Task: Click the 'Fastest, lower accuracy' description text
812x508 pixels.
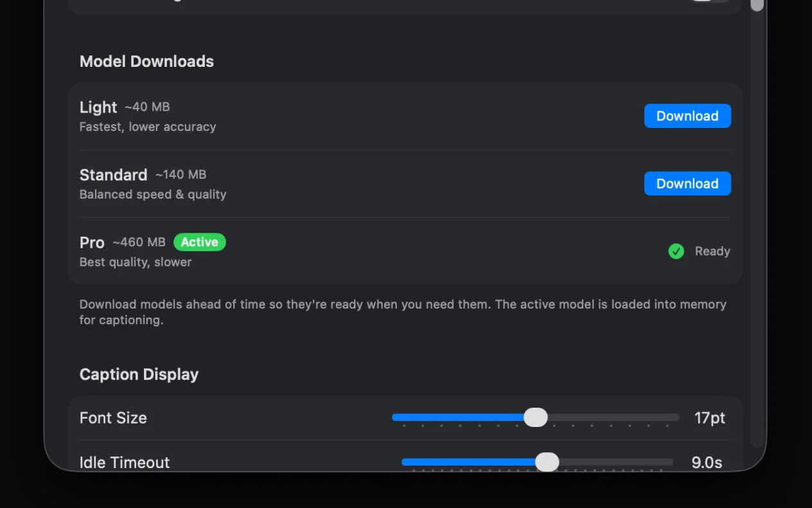Action: tap(148, 127)
